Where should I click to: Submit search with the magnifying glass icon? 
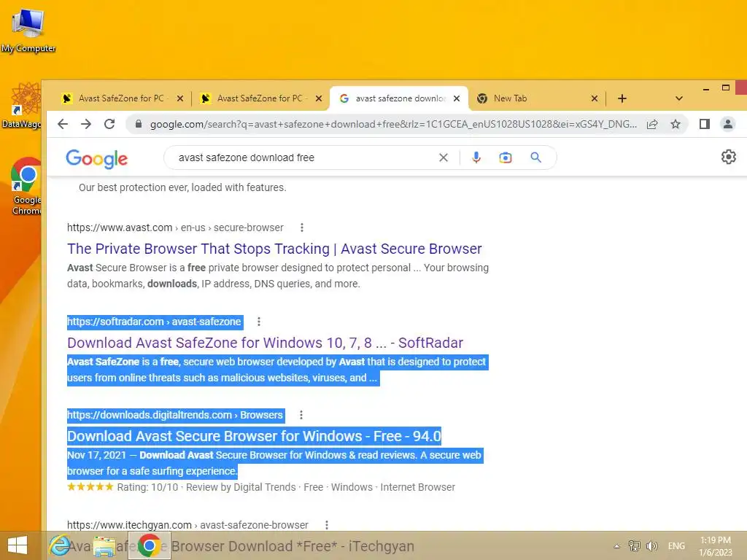coord(536,157)
